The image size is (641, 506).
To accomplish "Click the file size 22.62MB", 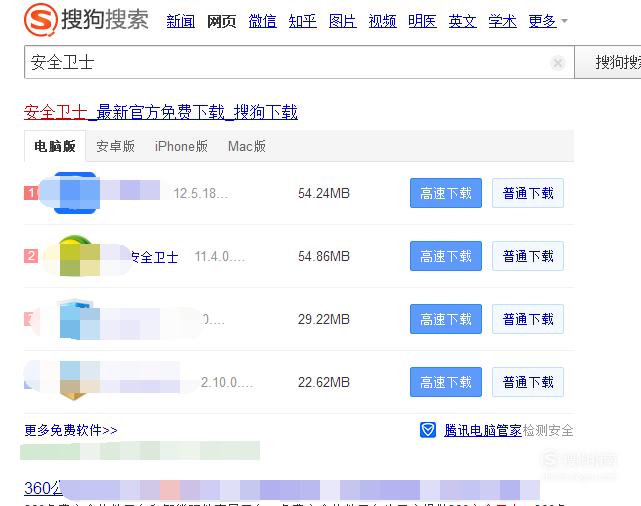I will (324, 382).
